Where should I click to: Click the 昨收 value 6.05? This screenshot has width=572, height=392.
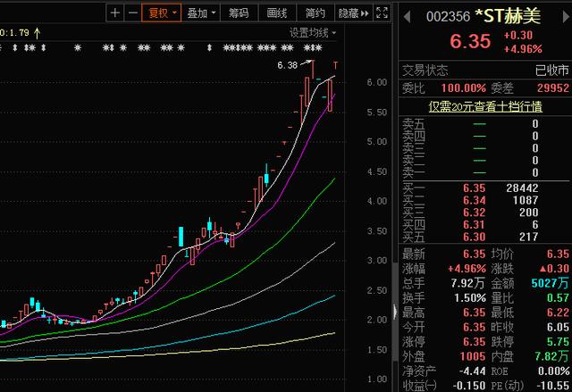pyautogui.click(x=558, y=327)
